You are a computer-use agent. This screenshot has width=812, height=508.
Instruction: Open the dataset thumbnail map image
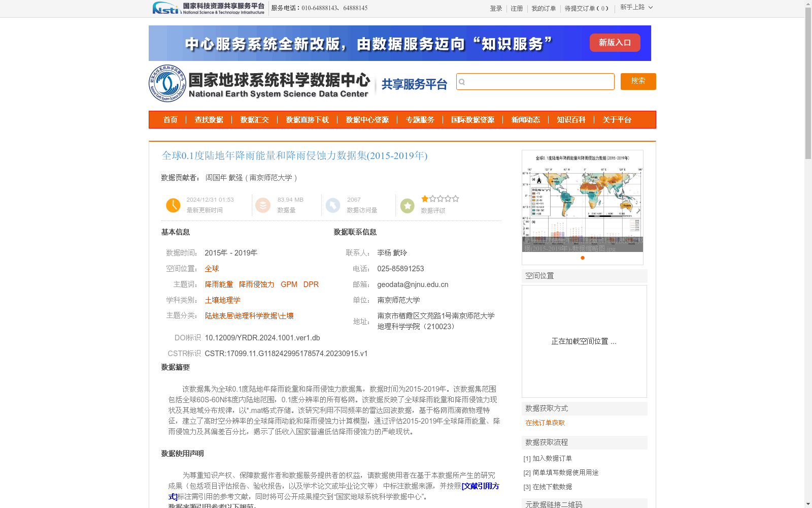[583, 201]
